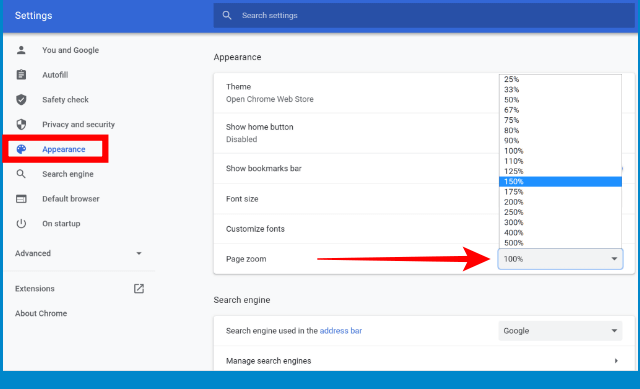Click the Settings title text
Viewport: 640px width, 389px height.
(33, 16)
